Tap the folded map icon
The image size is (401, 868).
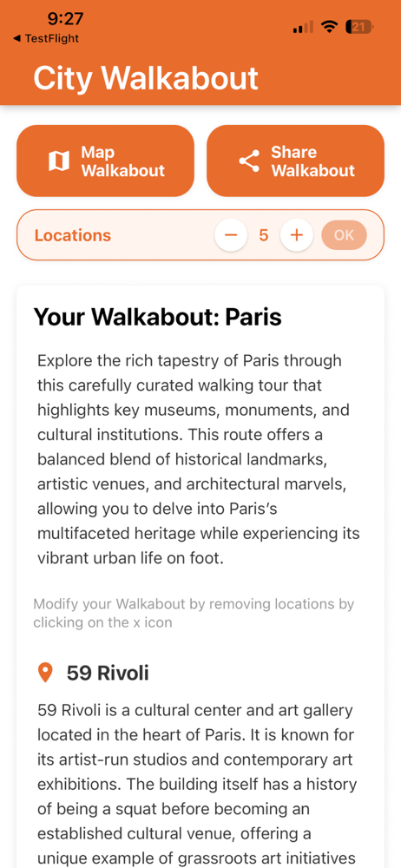tap(59, 161)
